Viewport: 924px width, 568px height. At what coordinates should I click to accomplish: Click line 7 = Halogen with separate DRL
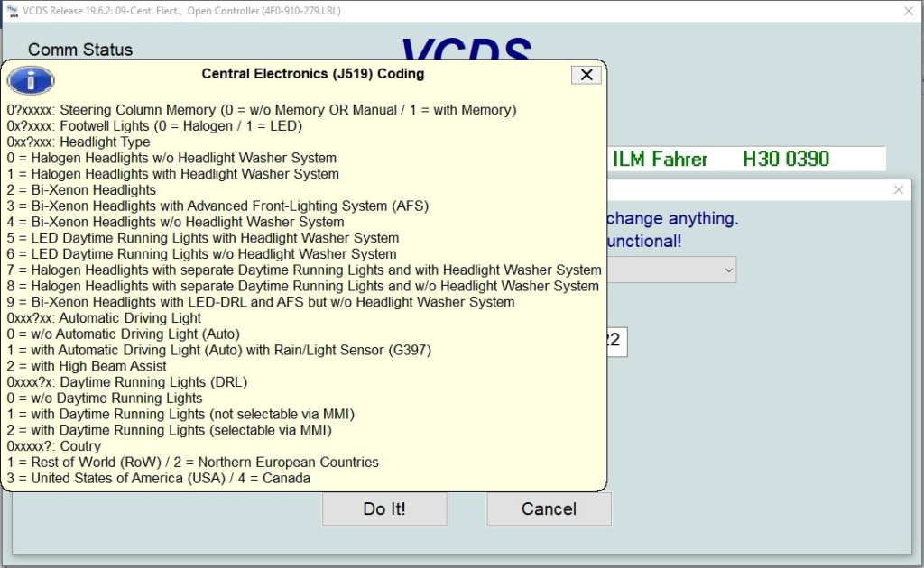pyautogui.click(x=304, y=270)
